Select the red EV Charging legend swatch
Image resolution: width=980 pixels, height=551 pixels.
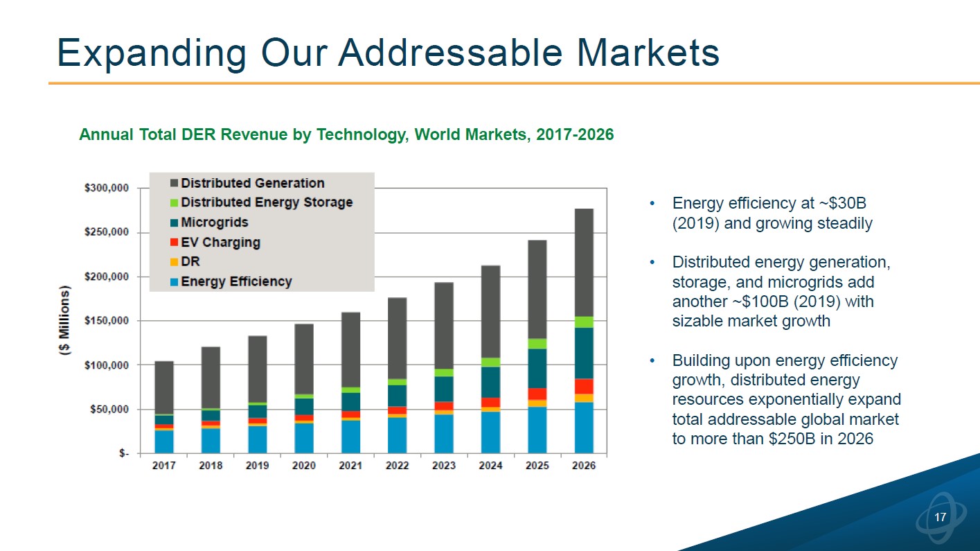pyautogui.click(x=174, y=243)
